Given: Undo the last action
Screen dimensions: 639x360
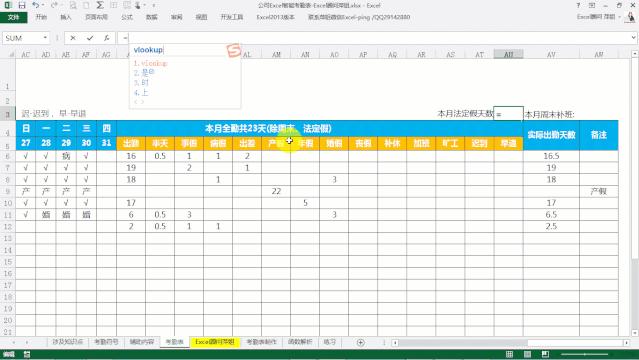Looking at the screenshot, I should click(x=35, y=5).
